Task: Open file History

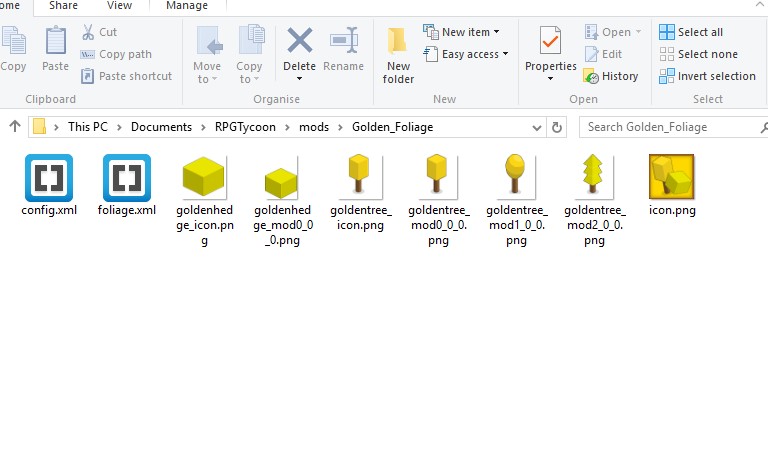Action: tap(611, 76)
